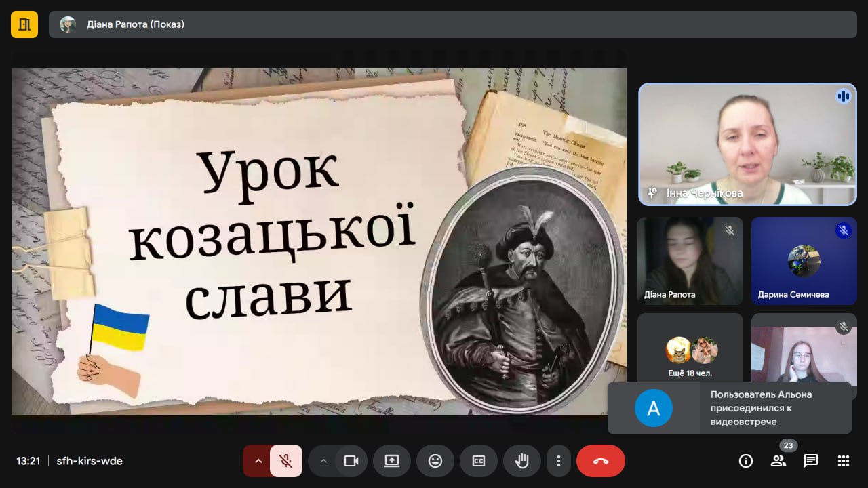Start screen presentation
This screenshot has width=868, height=488.
pyautogui.click(x=392, y=461)
